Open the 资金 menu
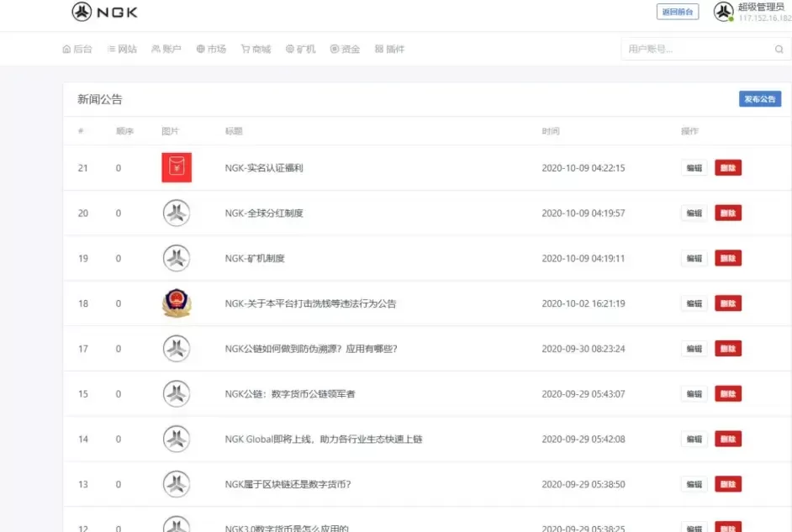The image size is (792, 532). (x=345, y=49)
